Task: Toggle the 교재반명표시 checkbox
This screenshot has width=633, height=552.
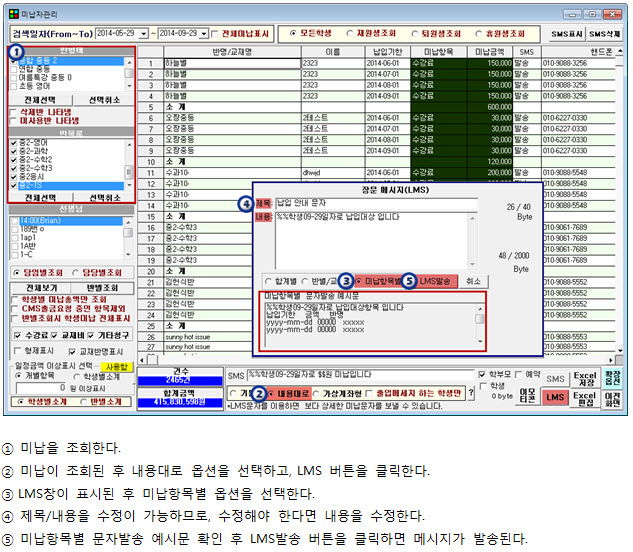Action: coord(72,352)
